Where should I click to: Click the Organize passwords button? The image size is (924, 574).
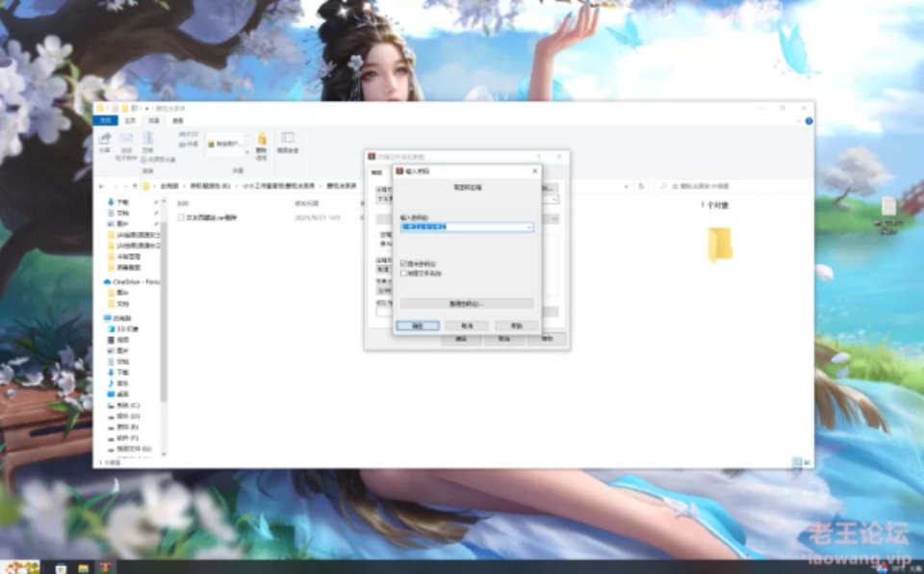coord(467,303)
